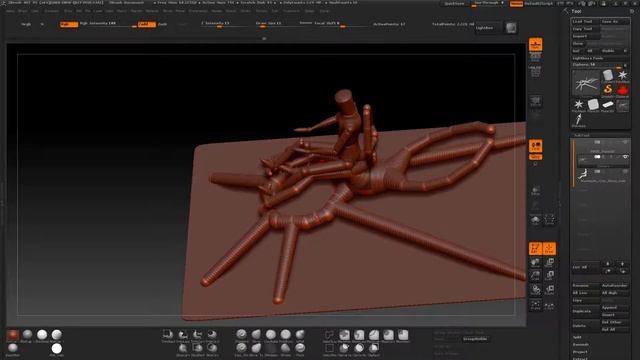Select the mannequin subtool figure icon
The width and height of the screenshot is (640, 360).
point(583,175)
